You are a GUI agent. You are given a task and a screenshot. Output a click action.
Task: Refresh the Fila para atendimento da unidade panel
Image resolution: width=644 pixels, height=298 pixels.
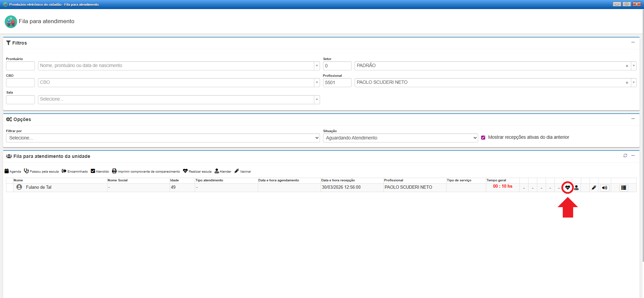click(x=625, y=156)
